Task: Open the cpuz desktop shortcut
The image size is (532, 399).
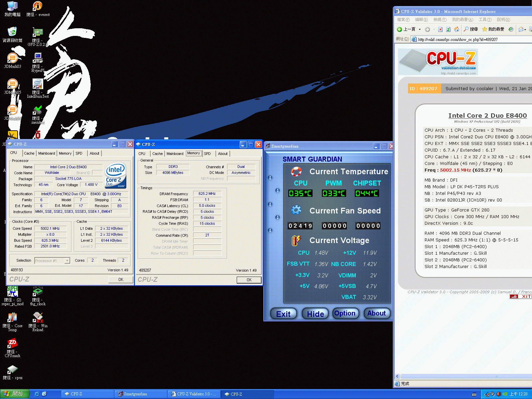Action: point(12,372)
